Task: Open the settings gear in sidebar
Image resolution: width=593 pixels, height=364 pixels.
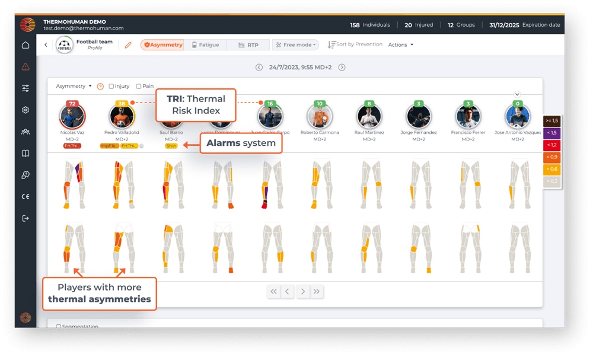Action: click(x=25, y=110)
